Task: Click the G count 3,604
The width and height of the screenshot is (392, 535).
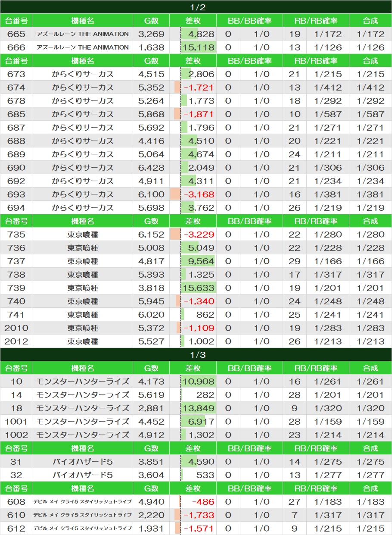Action: point(151,475)
